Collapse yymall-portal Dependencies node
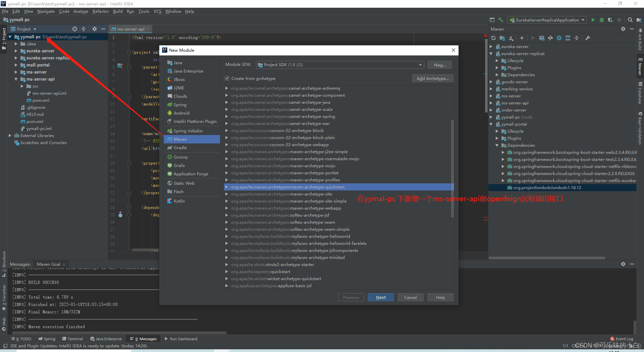Viewport: 644px width, 352px height. click(x=497, y=145)
